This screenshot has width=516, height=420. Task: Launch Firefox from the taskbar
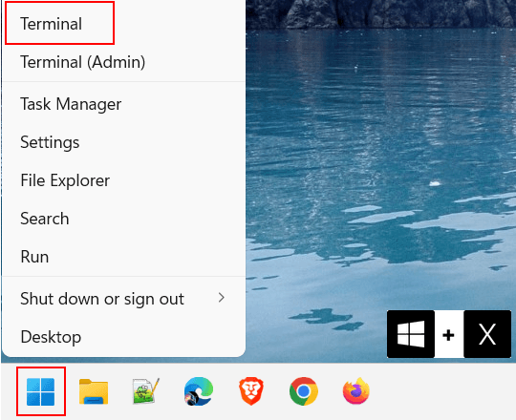[356, 391]
